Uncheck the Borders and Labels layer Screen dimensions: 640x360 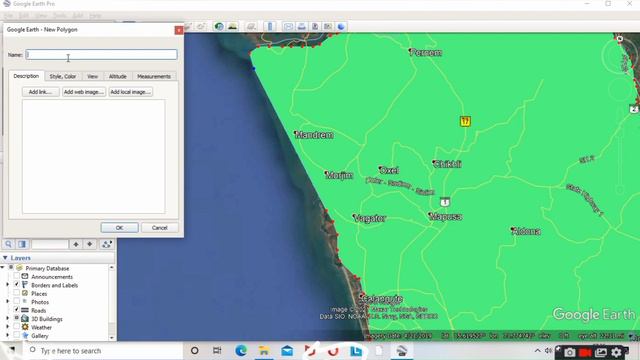tap(17, 284)
